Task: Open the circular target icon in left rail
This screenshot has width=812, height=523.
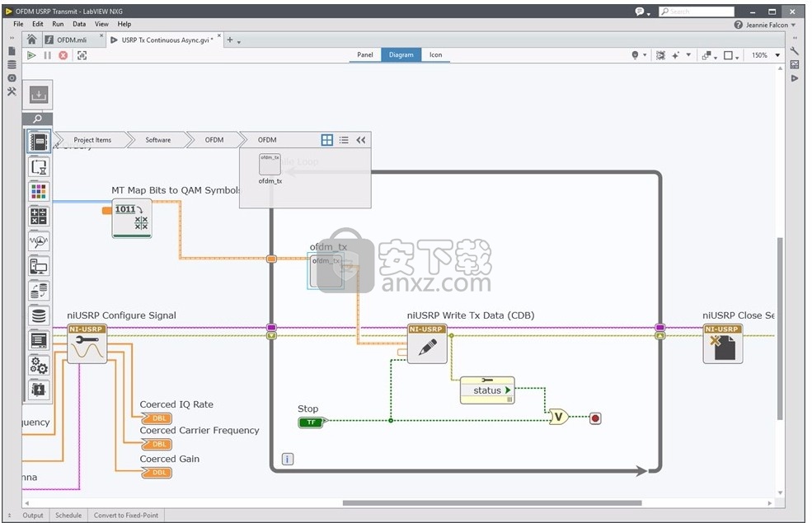Action: [x=12, y=78]
